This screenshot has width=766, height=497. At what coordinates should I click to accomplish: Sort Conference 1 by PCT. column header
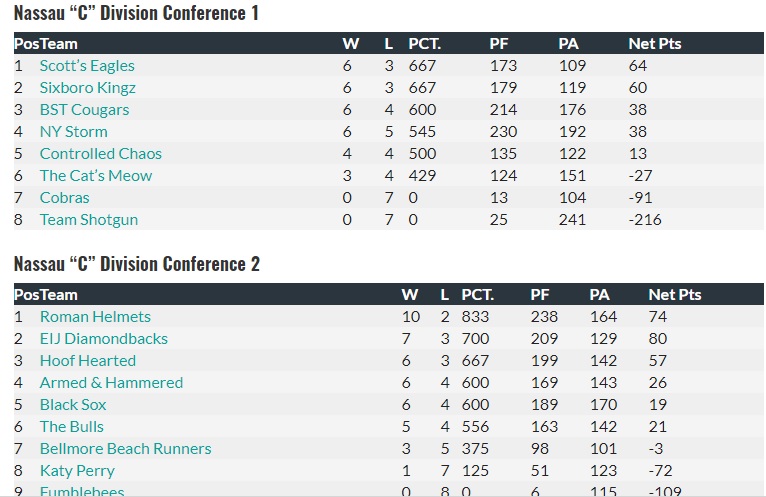coord(424,44)
